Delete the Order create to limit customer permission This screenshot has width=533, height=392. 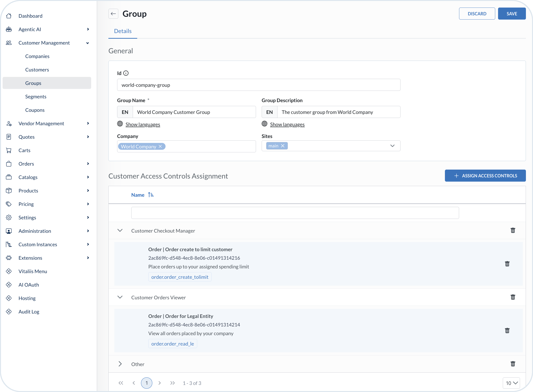coord(507,264)
